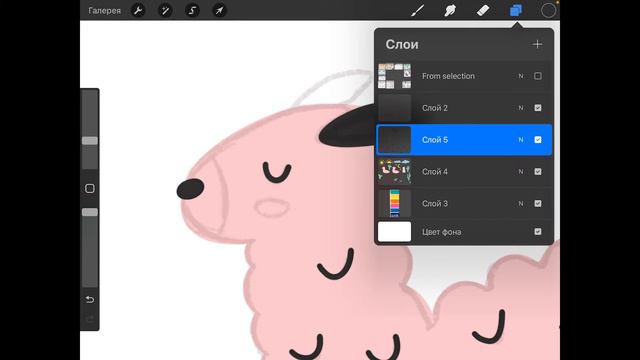Show the From selection layer
The height and width of the screenshot is (360, 640).
[x=538, y=76]
